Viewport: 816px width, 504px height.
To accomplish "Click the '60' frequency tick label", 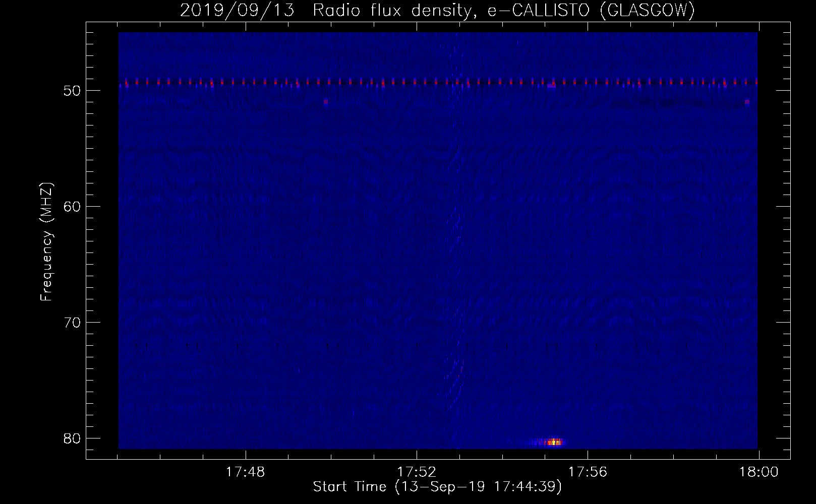I will click(x=72, y=206).
